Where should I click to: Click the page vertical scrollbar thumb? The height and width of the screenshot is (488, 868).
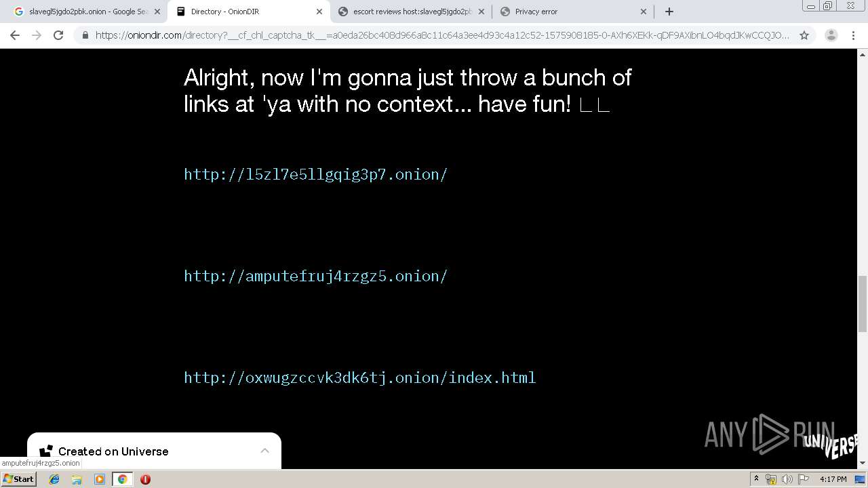coord(863,304)
